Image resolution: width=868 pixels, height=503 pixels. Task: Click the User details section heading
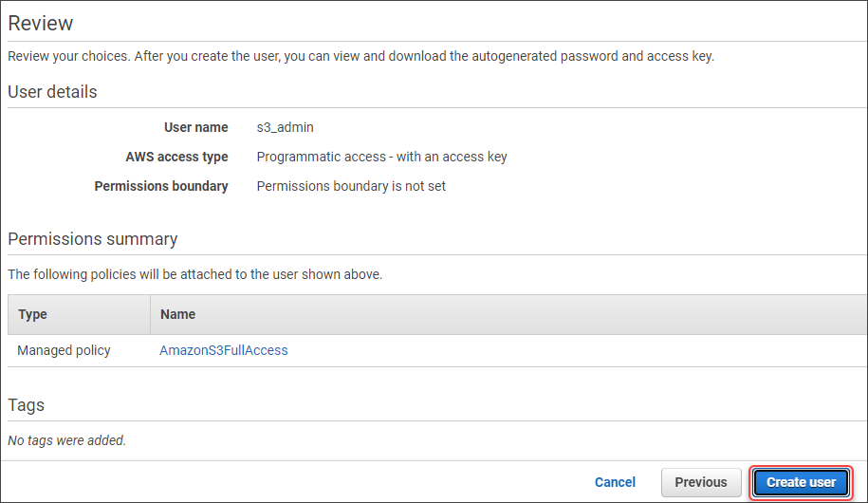click(52, 92)
